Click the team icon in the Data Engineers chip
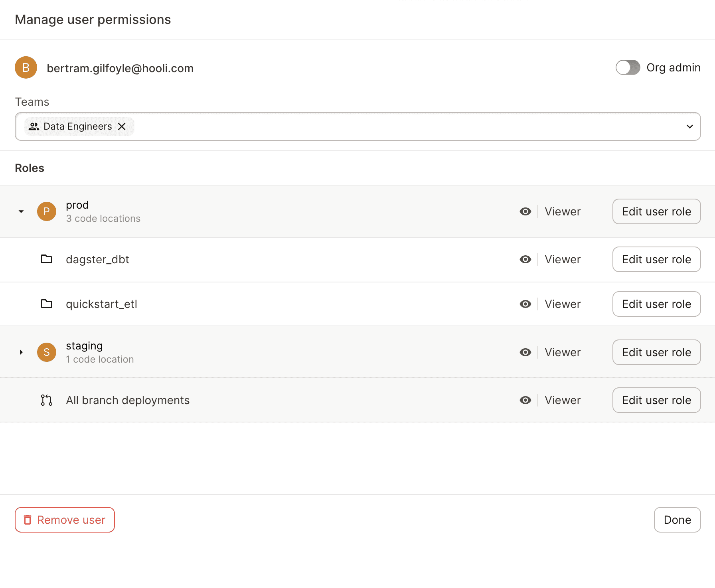The width and height of the screenshot is (715, 588). click(x=34, y=126)
